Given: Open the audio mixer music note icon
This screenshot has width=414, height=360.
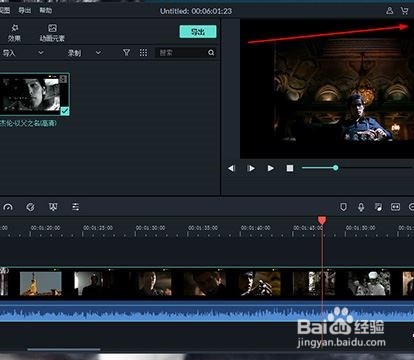Looking at the screenshot, I should pos(378,207).
